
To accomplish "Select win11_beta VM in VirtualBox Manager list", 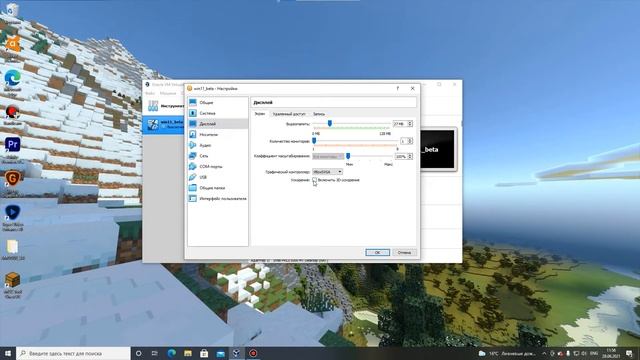I will click(163, 124).
